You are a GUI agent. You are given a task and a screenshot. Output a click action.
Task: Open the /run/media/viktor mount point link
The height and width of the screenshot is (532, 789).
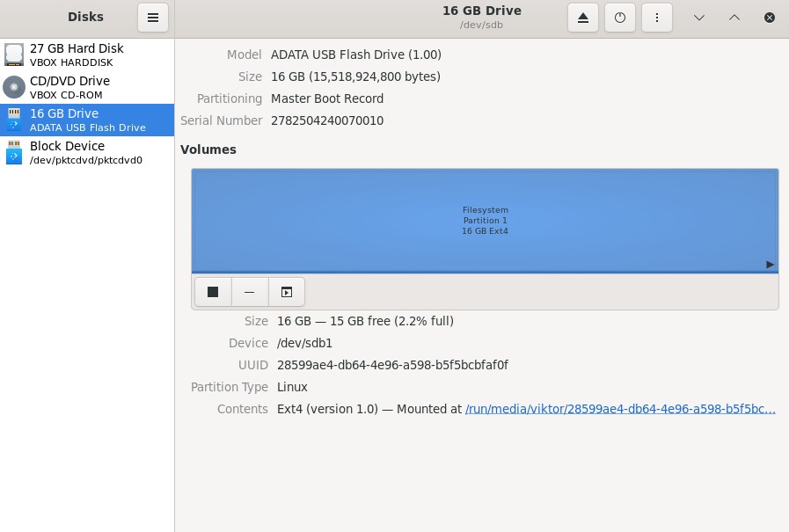(x=620, y=409)
